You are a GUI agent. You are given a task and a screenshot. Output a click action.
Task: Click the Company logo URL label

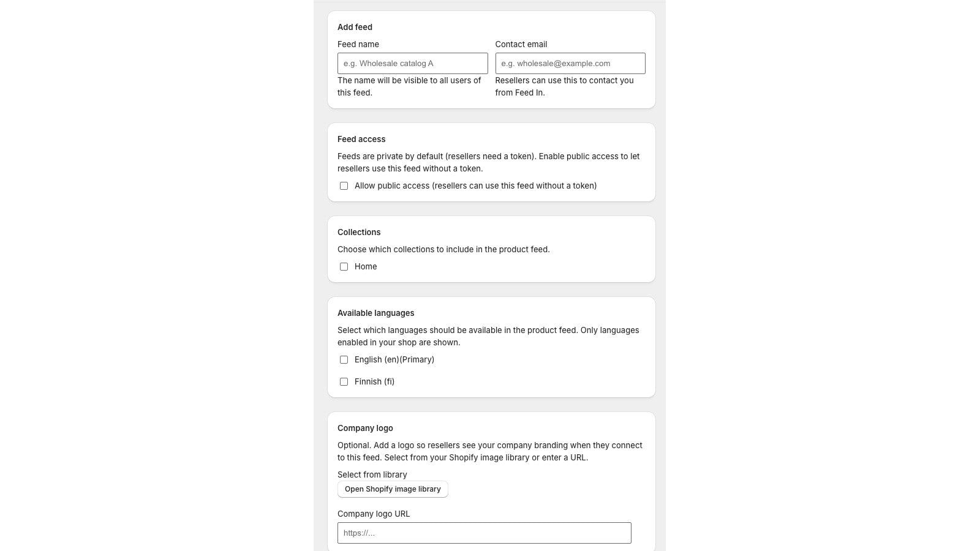(373, 514)
